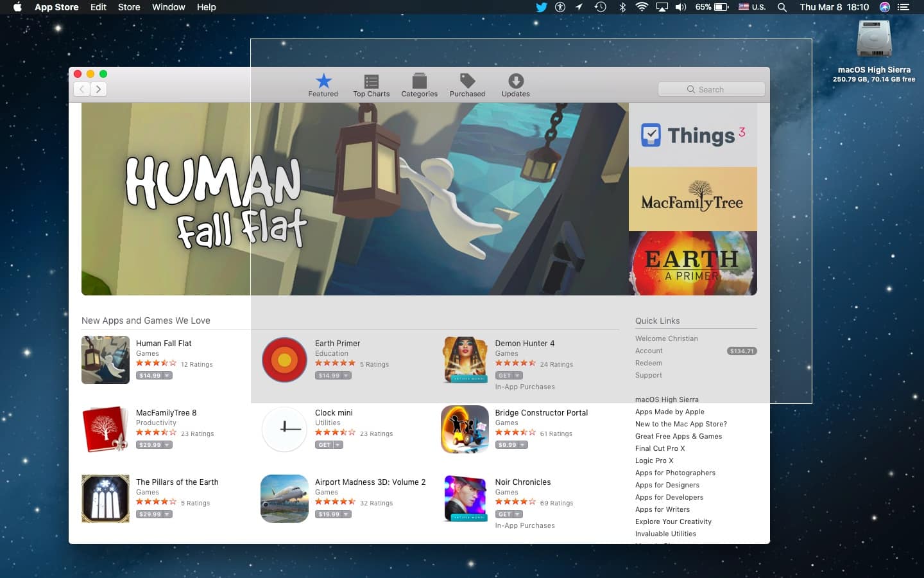Open the Bluetooth menu bar icon
Viewport: 924px width, 578px height.
tap(622, 7)
